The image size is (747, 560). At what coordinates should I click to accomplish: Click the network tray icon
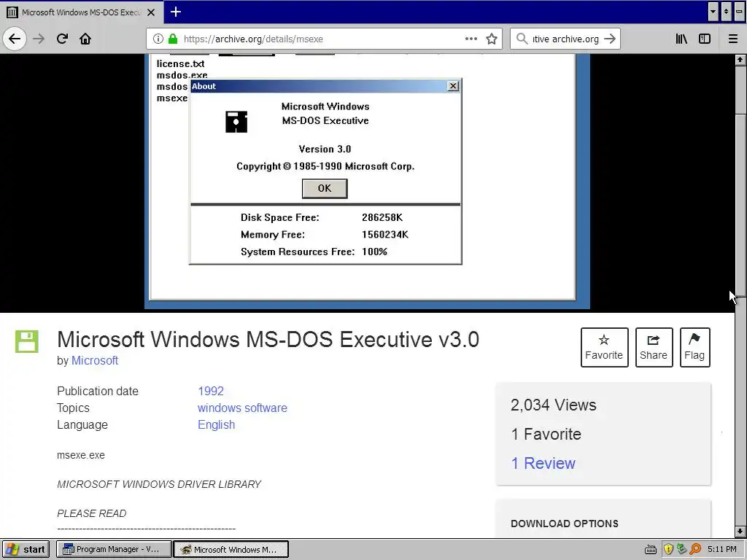681,549
